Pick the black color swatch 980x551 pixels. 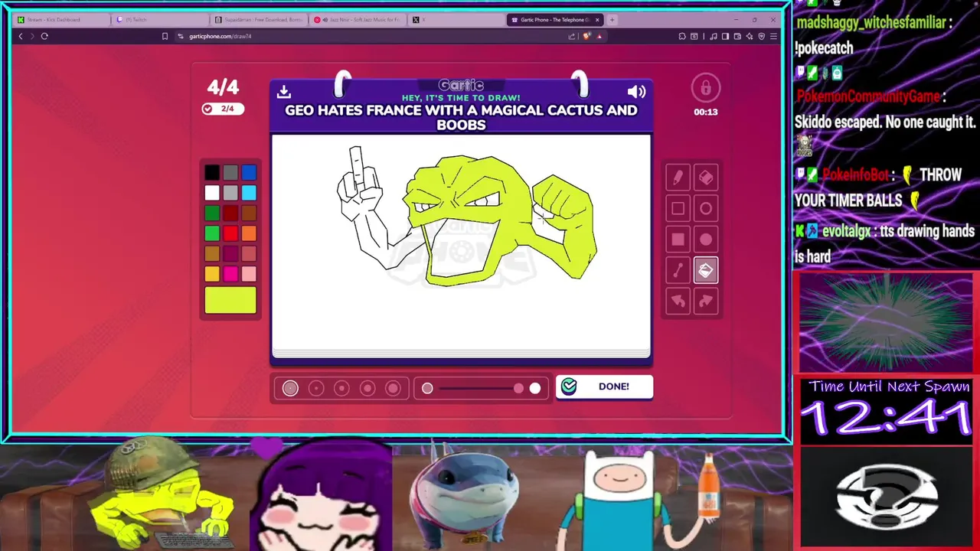(x=212, y=173)
